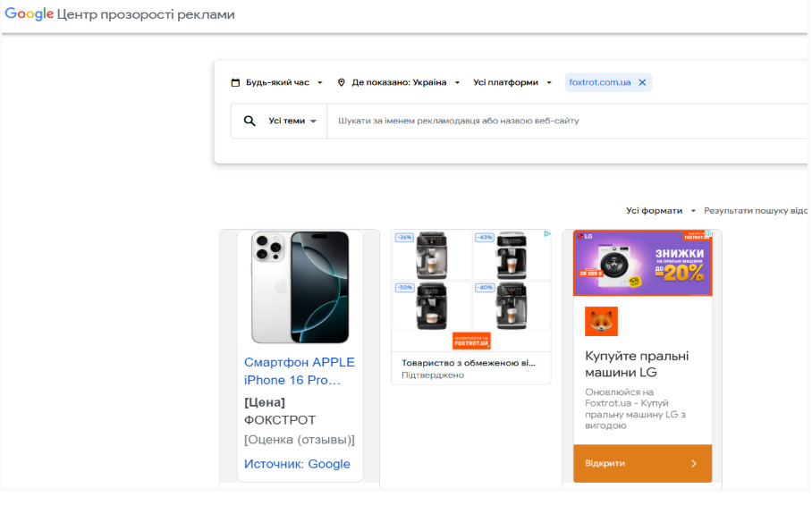The width and height of the screenshot is (812, 514).
Task: Click the fox logo in LG ad
Action: [x=601, y=322]
